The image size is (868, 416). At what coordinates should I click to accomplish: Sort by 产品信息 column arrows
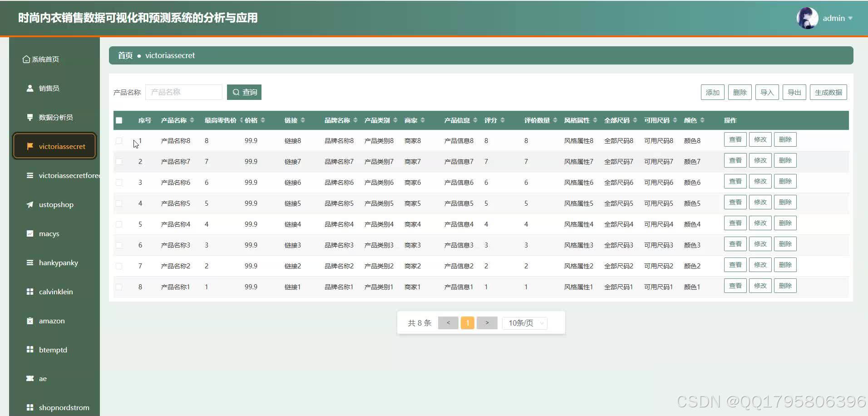[x=475, y=120]
